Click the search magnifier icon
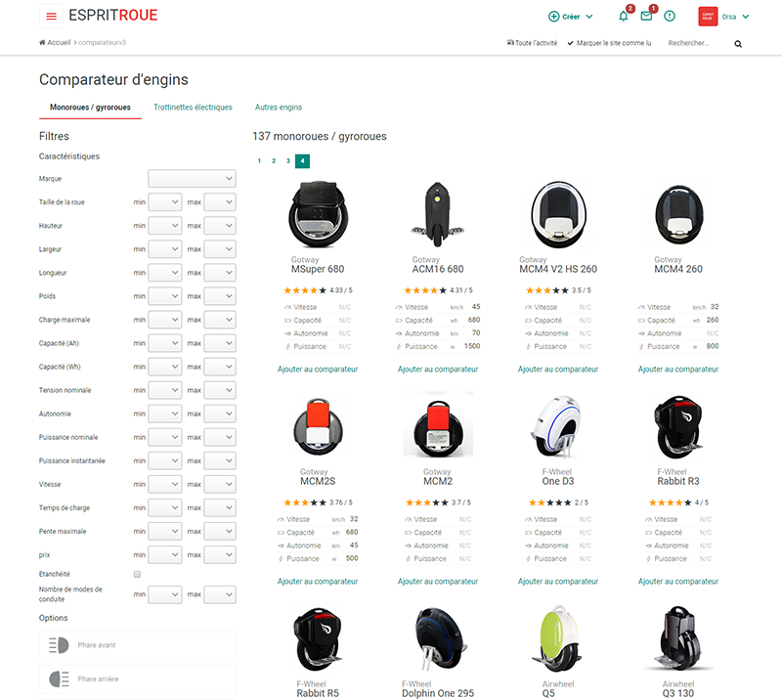The width and height of the screenshot is (782, 700). tap(738, 44)
